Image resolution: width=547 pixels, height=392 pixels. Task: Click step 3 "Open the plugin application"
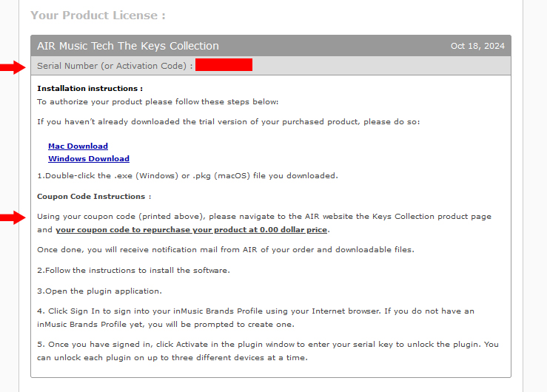click(99, 291)
